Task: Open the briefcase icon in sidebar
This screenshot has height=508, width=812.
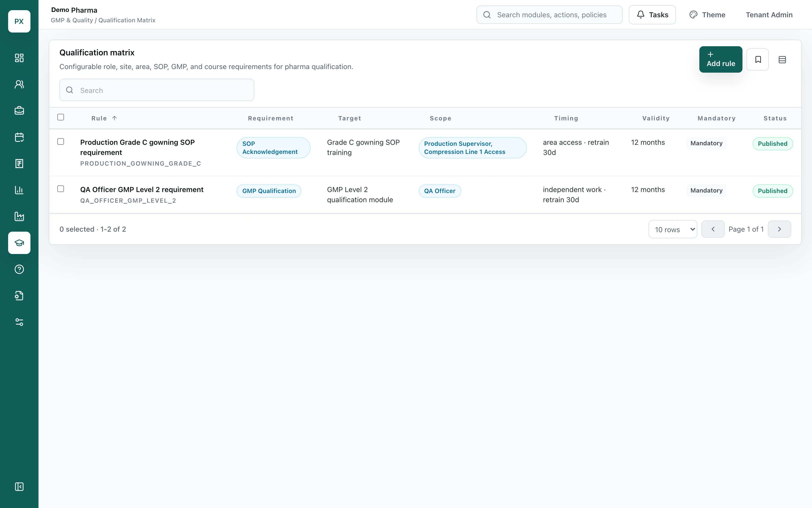Action: click(19, 110)
